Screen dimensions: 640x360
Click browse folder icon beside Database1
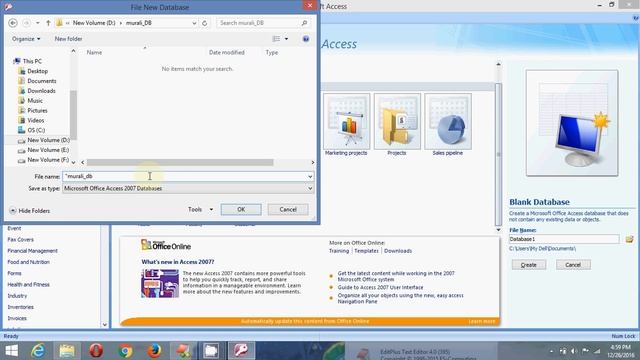[x=629, y=239]
